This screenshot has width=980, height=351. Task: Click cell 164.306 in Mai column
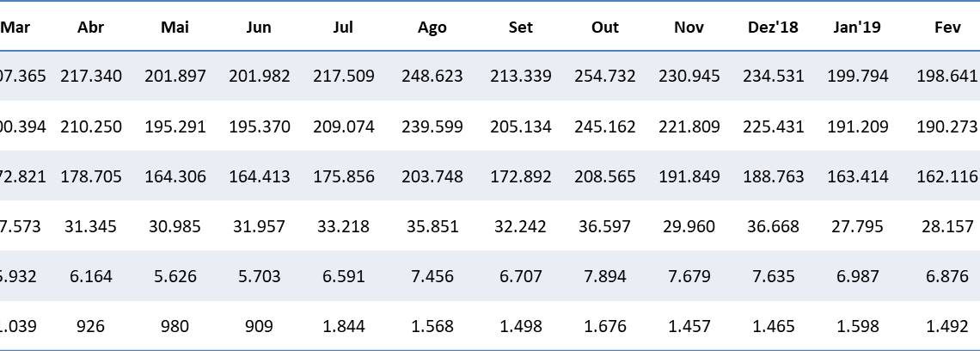(x=175, y=176)
